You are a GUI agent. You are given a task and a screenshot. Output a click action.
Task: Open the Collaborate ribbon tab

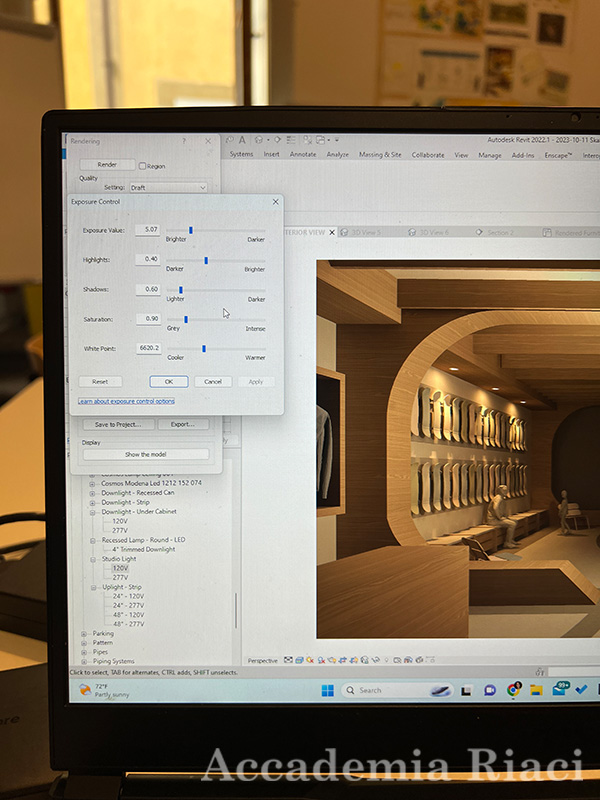tap(428, 155)
